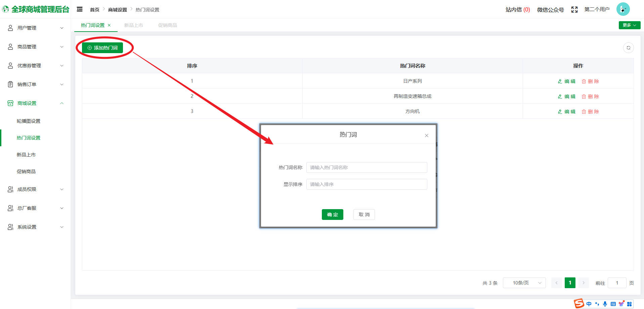Expand the 用户管理 sidebar menu
The image size is (644, 309).
pyautogui.click(x=35, y=28)
